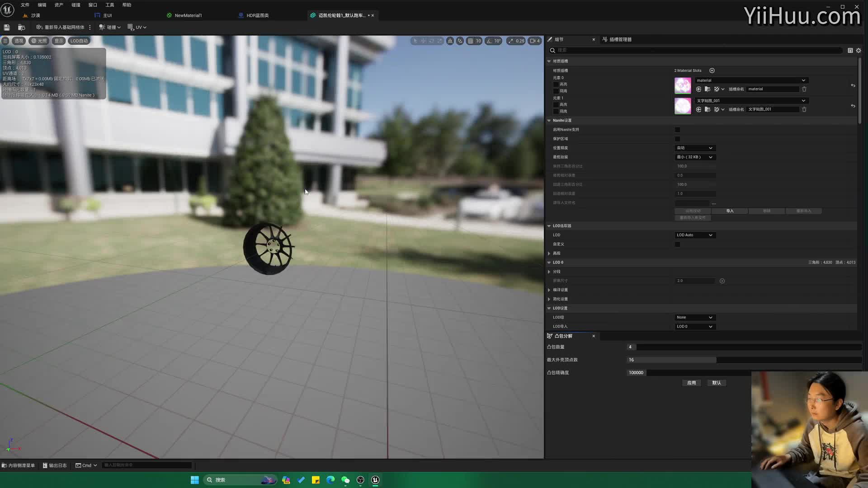868x488 pixels.
Task: Reset element 0 material to default
Action: click(x=853, y=85)
